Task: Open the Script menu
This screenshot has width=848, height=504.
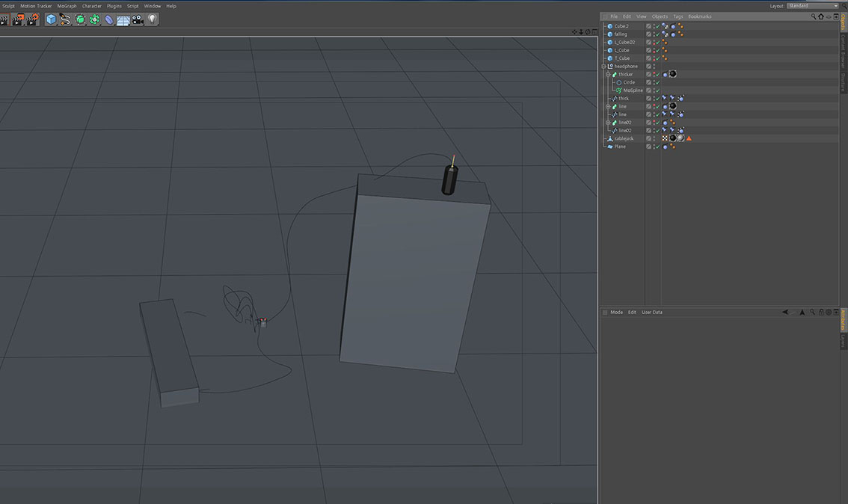Action: 133,6
